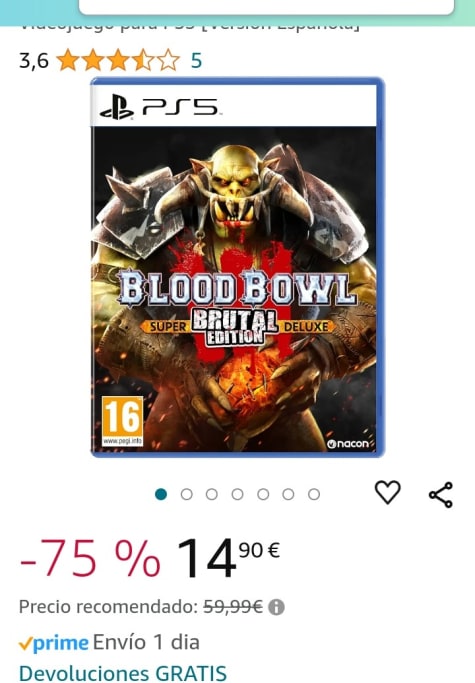The height and width of the screenshot is (683, 475).
Task: Open the Blood Bowl cover image
Action: (x=238, y=267)
